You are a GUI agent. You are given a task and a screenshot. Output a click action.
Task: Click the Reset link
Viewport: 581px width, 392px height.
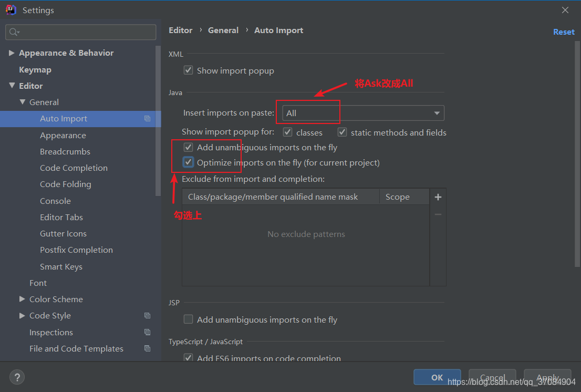tap(564, 32)
